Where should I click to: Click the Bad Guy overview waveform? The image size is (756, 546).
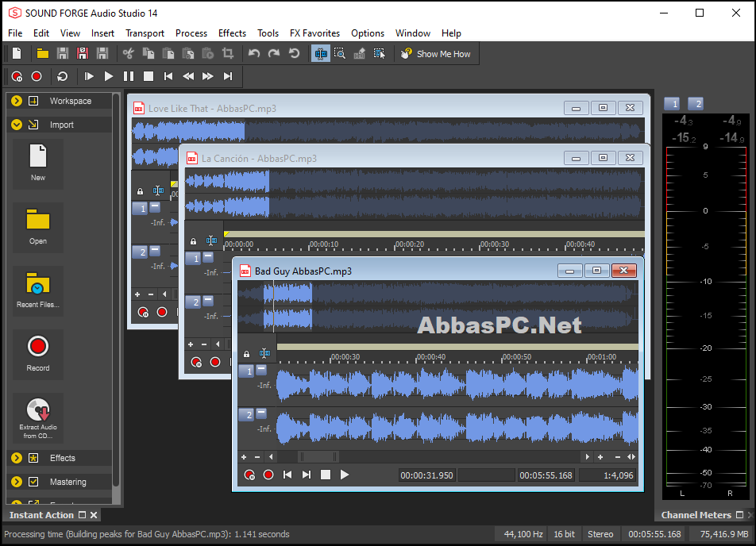438,306
